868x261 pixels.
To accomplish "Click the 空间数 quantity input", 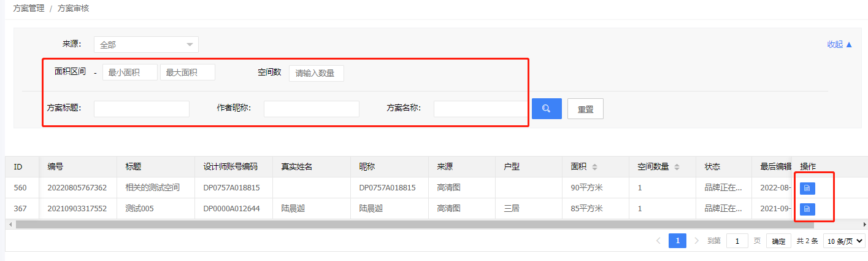I will pos(316,73).
